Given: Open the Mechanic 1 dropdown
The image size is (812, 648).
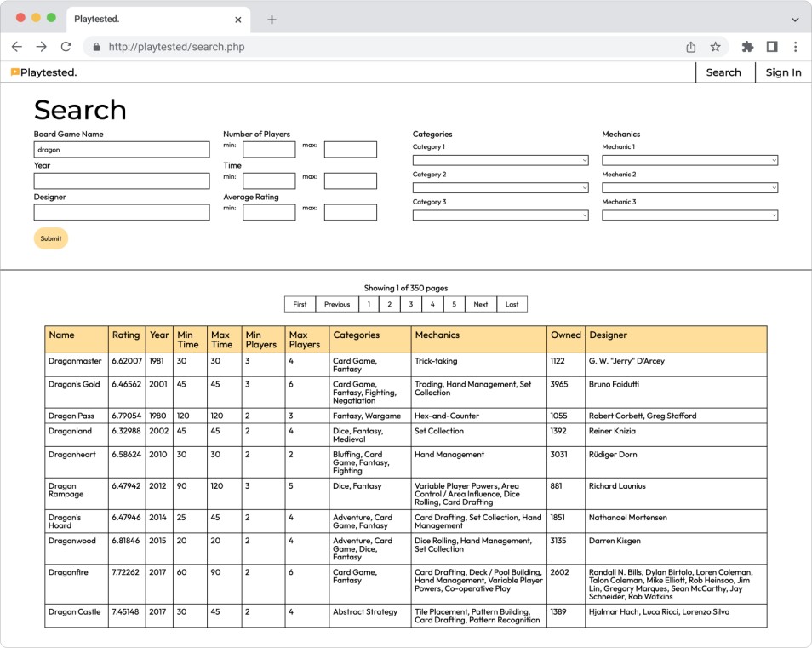Looking at the screenshot, I should [689, 160].
